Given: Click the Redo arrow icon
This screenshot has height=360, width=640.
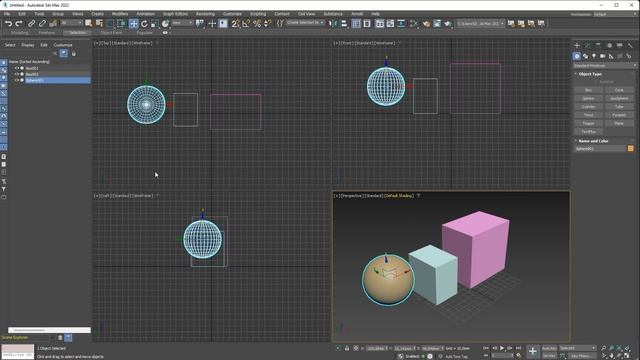Looking at the screenshot, I should (x=19, y=24).
